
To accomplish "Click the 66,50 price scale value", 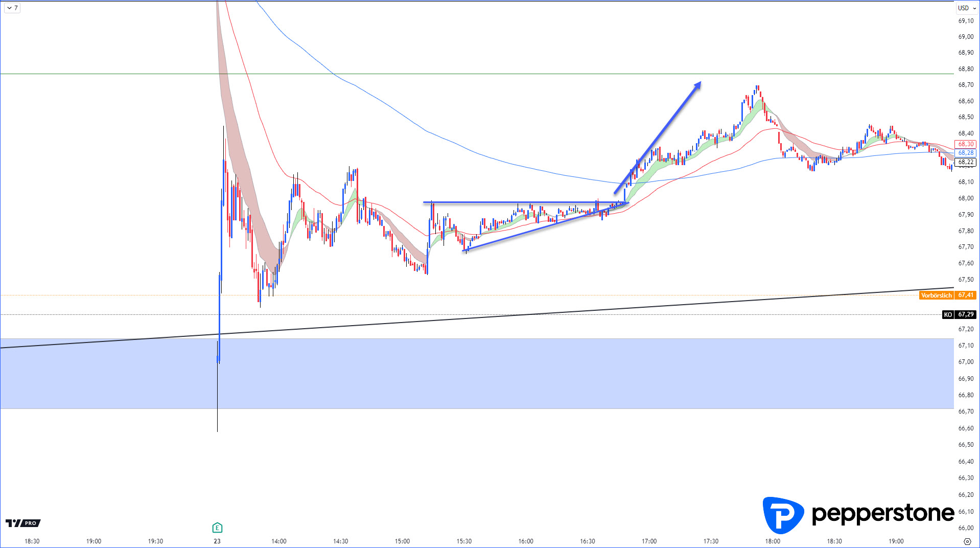I will tap(966, 445).
